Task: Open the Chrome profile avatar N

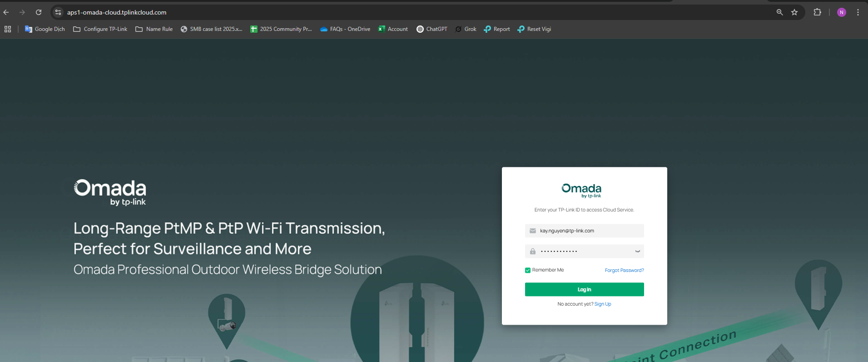Action: [842, 12]
